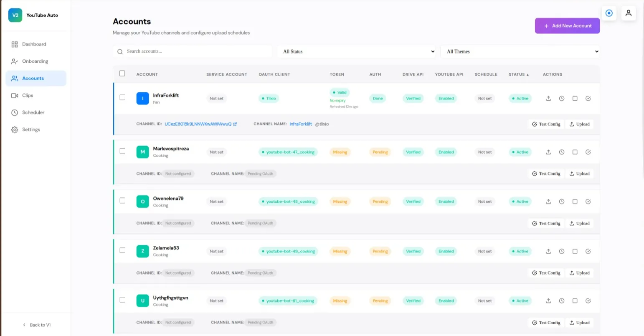Open Scheduler in the sidebar
Image resolution: width=644 pixels, height=336 pixels.
(36, 113)
